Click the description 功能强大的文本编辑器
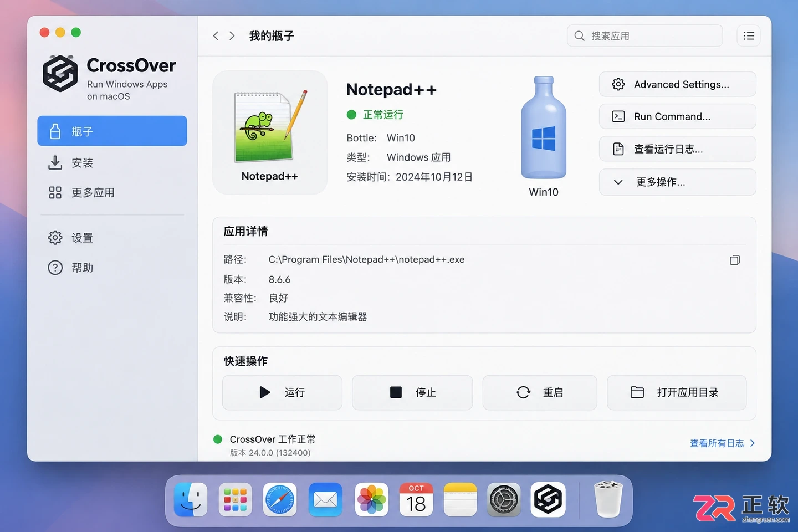Viewport: 798px width, 532px height. pyautogui.click(x=318, y=316)
